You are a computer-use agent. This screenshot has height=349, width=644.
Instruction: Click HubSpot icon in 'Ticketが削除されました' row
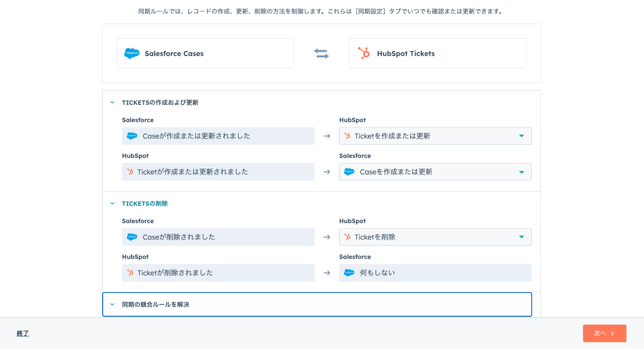point(130,273)
